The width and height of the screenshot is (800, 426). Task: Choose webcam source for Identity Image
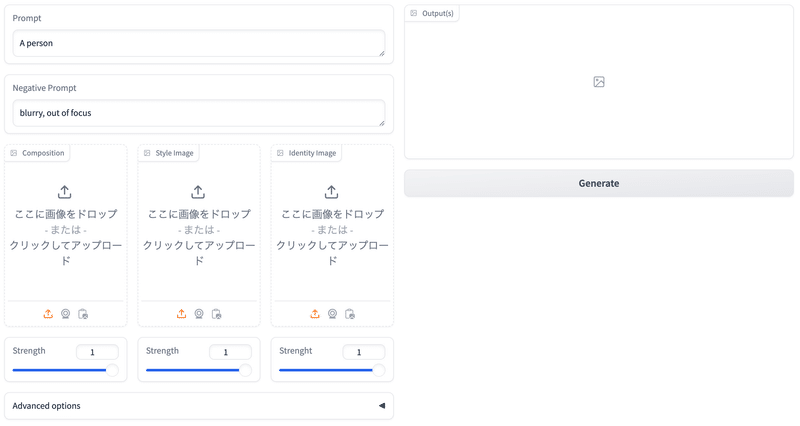pyautogui.click(x=332, y=314)
